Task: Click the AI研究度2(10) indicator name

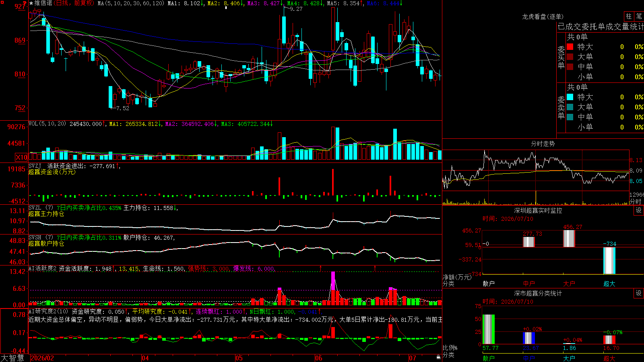Action: pos(49,311)
